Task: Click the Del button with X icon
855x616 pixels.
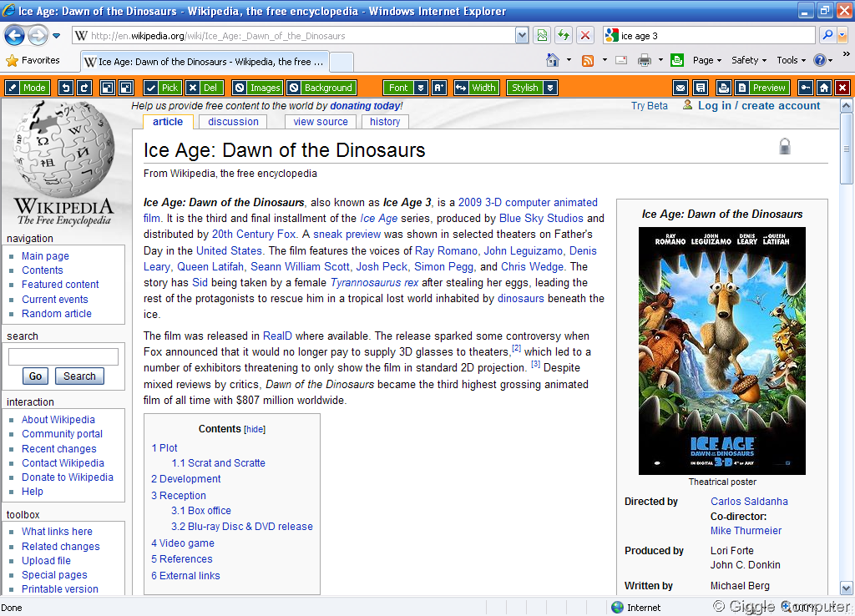Action: [204, 88]
